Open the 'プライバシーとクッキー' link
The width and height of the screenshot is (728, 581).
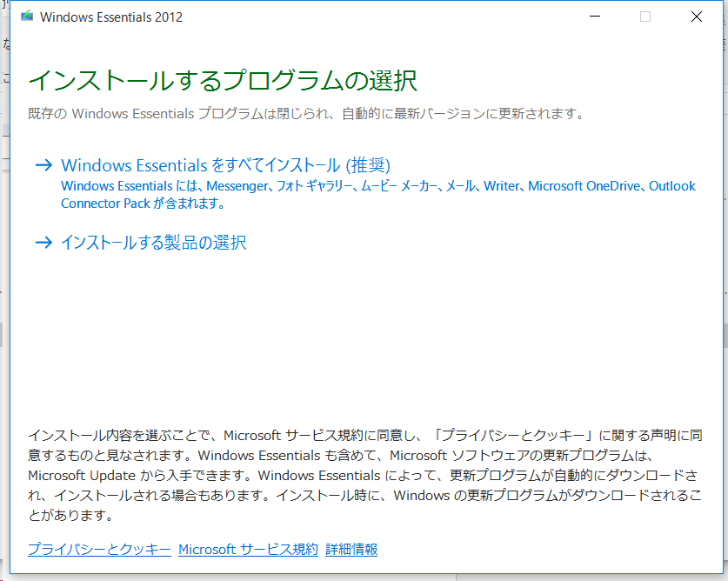[99, 550]
